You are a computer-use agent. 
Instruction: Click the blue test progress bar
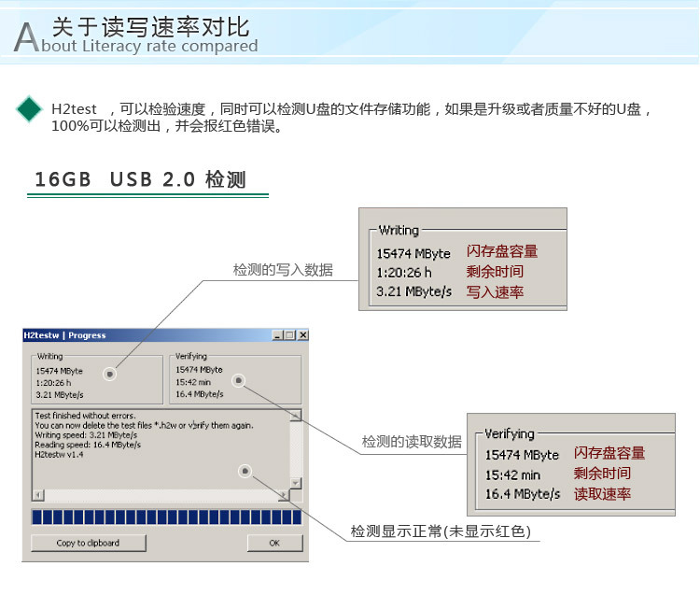click(x=166, y=517)
